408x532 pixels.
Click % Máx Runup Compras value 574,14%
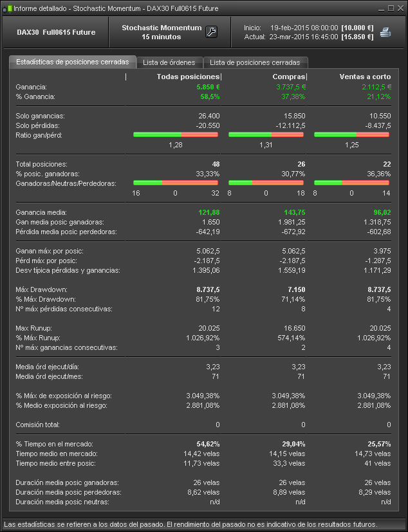point(292,338)
